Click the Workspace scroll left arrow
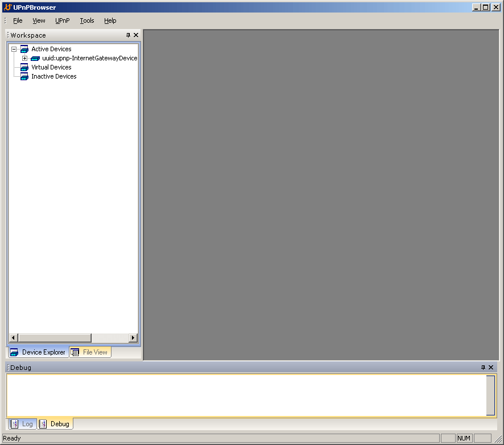504x445 pixels. point(13,337)
